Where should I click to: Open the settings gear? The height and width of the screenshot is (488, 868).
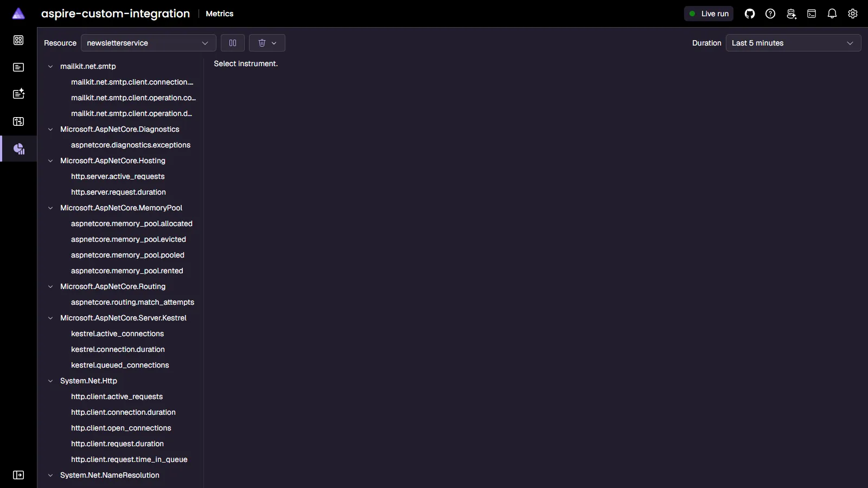tap(853, 14)
